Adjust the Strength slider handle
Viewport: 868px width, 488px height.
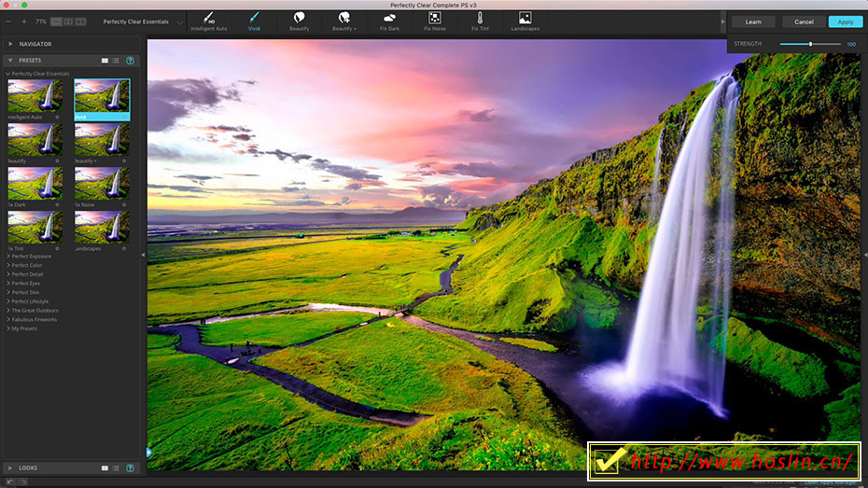click(x=810, y=44)
